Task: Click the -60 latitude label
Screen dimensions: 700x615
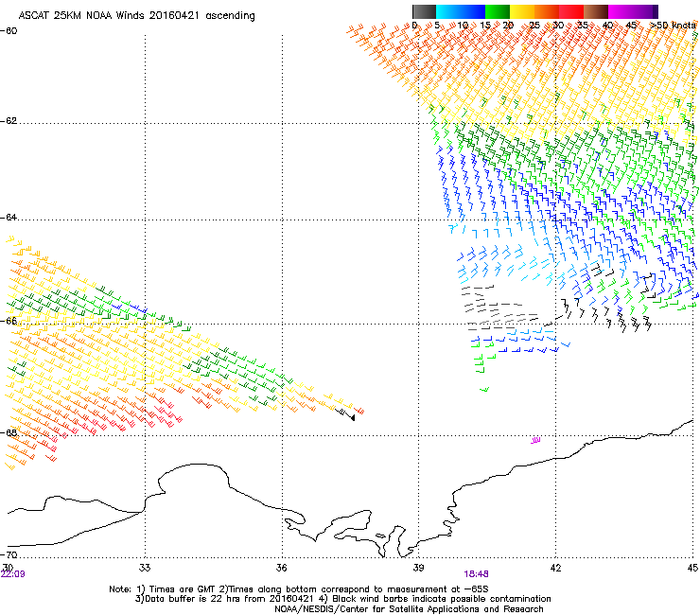Action: coord(9,31)
